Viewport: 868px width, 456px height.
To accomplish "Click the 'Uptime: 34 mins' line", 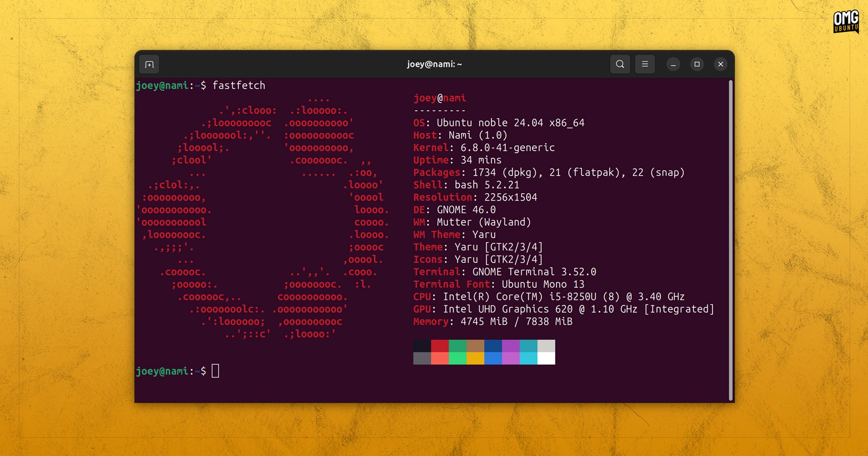I will [458, 160].
